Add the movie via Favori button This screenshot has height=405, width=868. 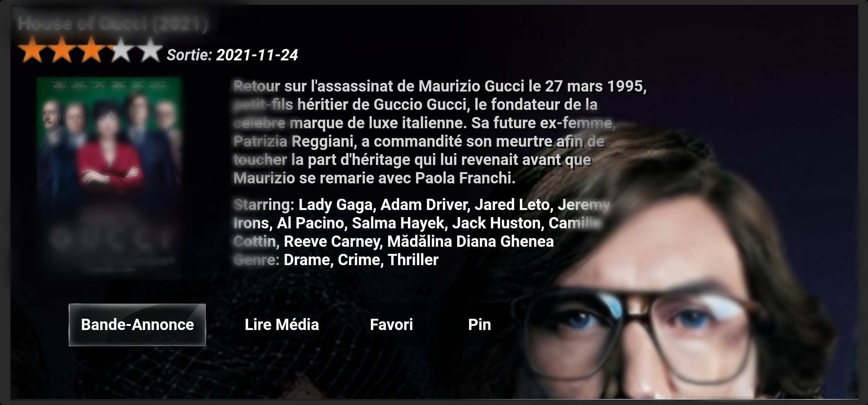tap(391, 325)
